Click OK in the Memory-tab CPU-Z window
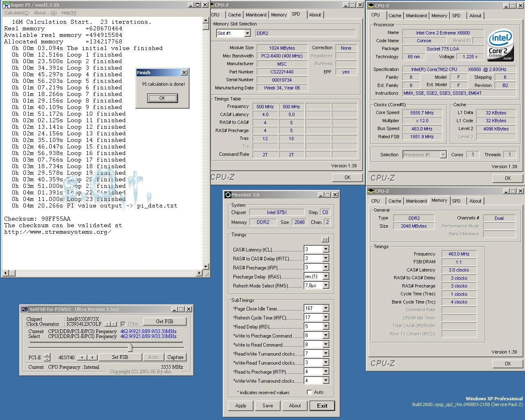 508,363
